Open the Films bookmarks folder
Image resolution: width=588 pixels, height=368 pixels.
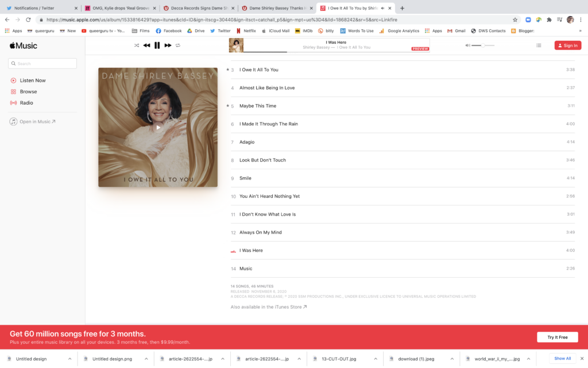(141, 31)
